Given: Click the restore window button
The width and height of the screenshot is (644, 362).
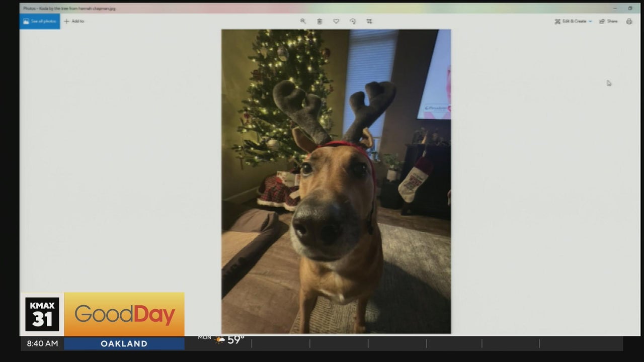Looking at the screenshot, I should click(x=630, y=8).
